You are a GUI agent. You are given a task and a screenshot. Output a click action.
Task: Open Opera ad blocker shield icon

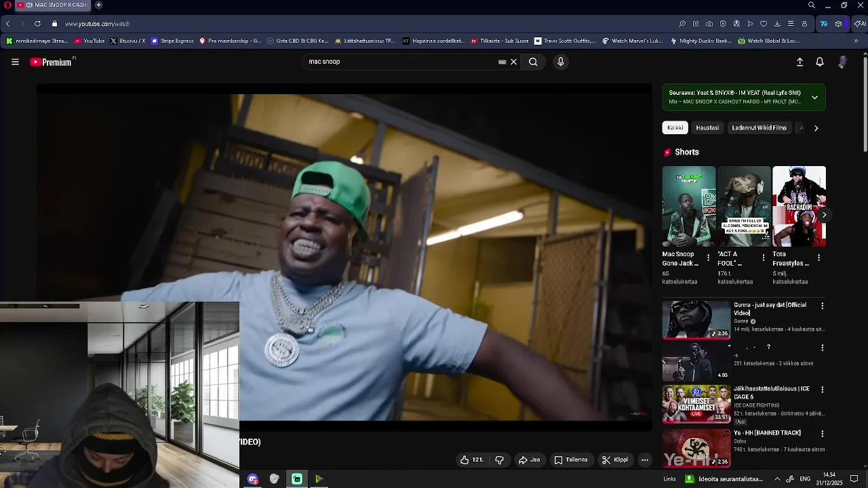[x=723, y=24]
